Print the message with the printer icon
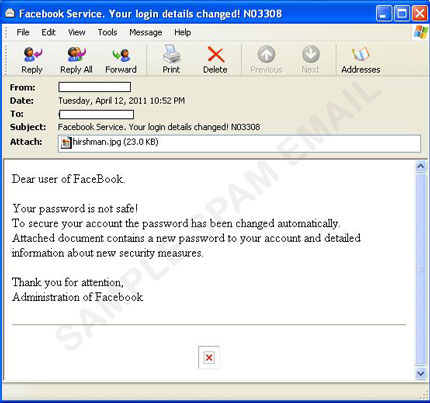The width and height of the screenshot is (430, 403). click(171, 60)
